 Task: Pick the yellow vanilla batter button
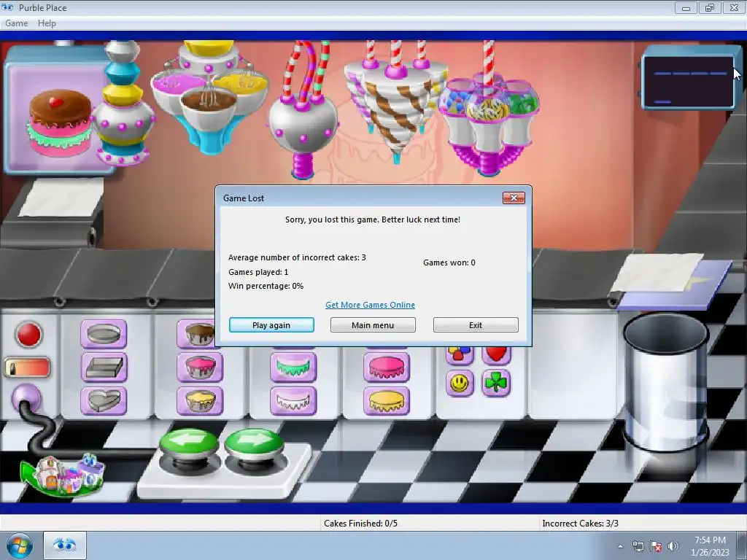pyautogui.click(x=200, y=400)
